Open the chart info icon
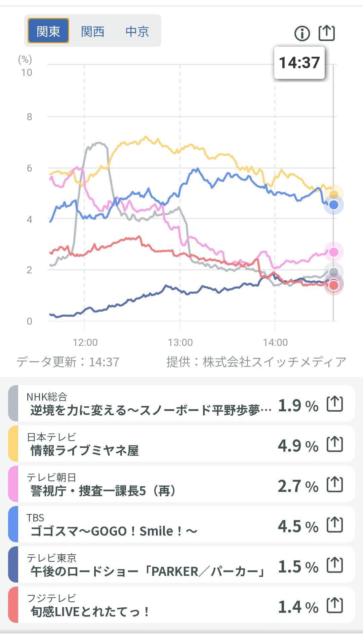 coord(302,34)
